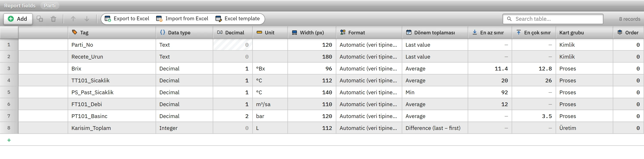Click the Kart grubu column header
Screen dimensions: 644x159
pyautogui.click(x=584, y=33)
